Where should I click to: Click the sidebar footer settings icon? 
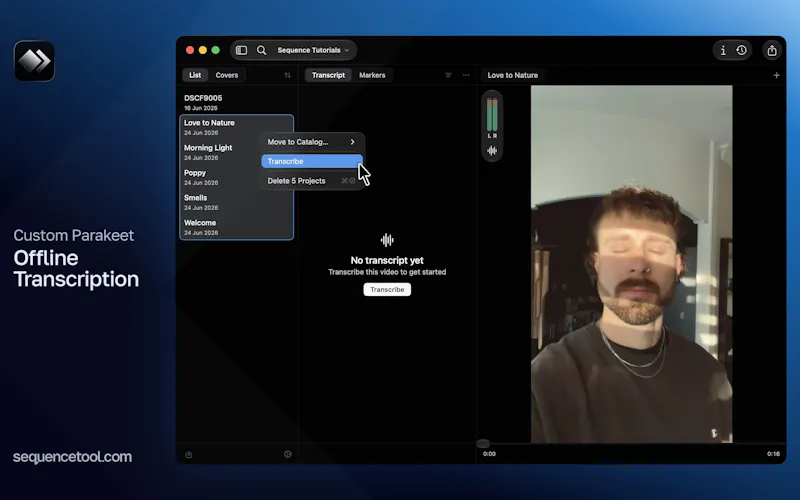click(288, 454)
